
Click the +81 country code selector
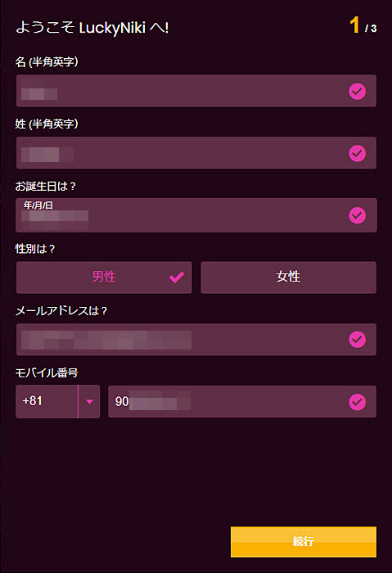(47, 402)
